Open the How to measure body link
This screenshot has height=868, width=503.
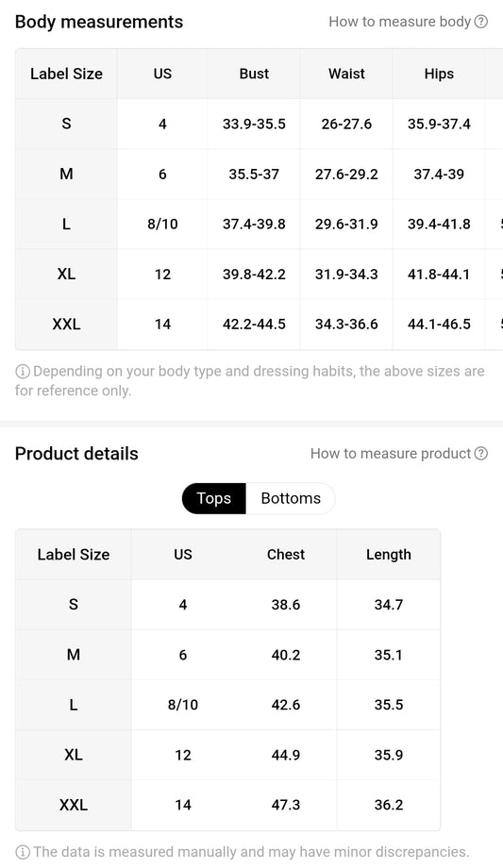[399, 22]
